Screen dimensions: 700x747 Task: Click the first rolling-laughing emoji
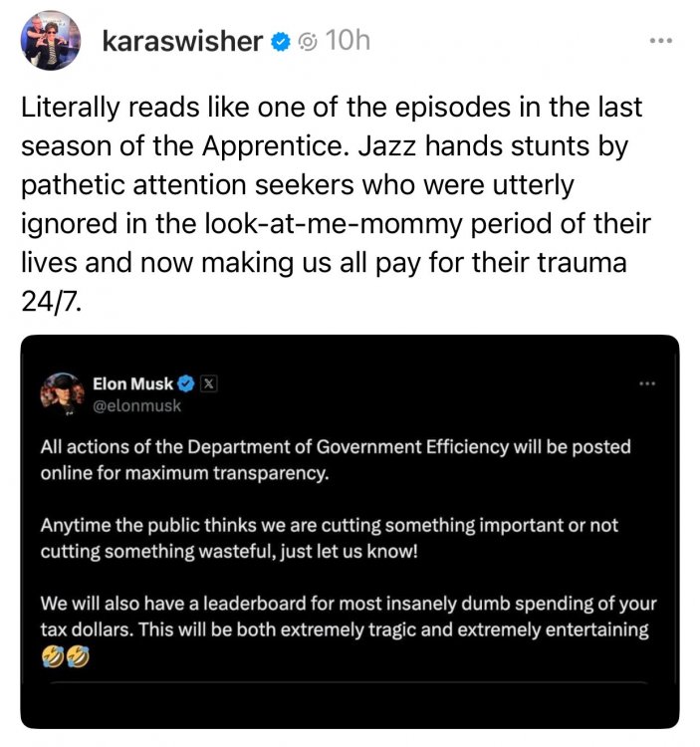53,656
